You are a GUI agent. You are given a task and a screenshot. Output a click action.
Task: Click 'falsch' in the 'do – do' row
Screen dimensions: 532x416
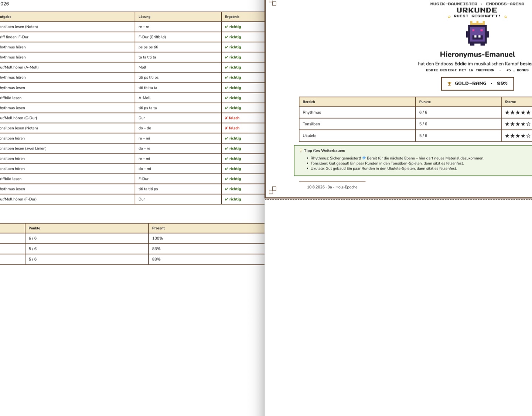pyautogui.click(x=232, y=128)
